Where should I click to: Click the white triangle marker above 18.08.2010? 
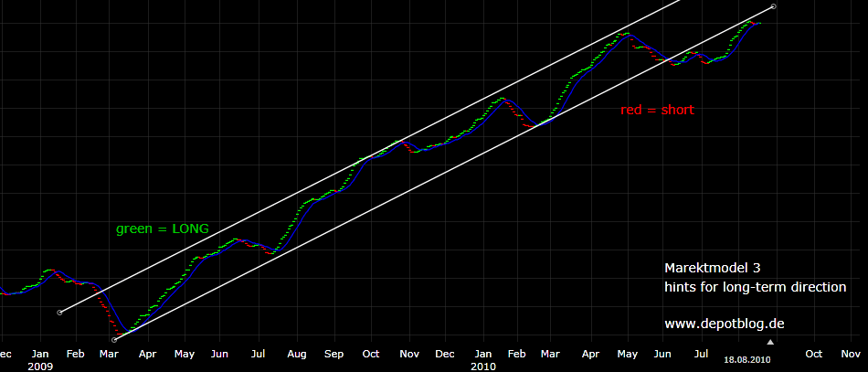[769, 343]
